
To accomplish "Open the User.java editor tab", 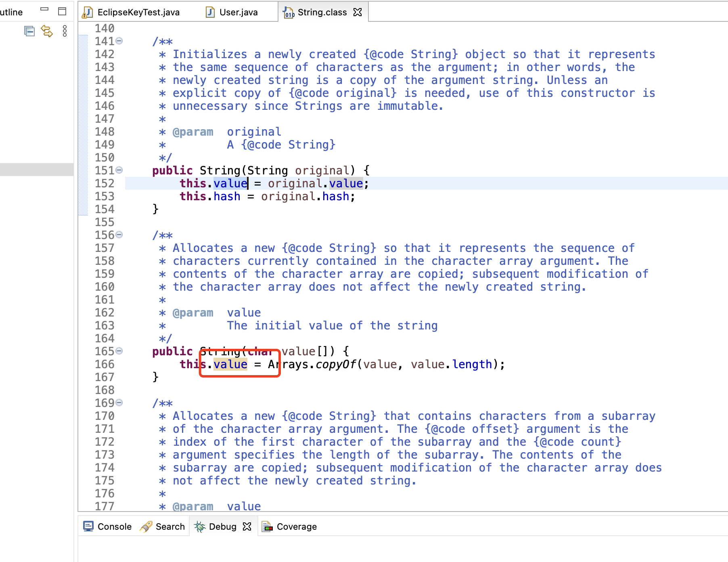I will (238, 12).
